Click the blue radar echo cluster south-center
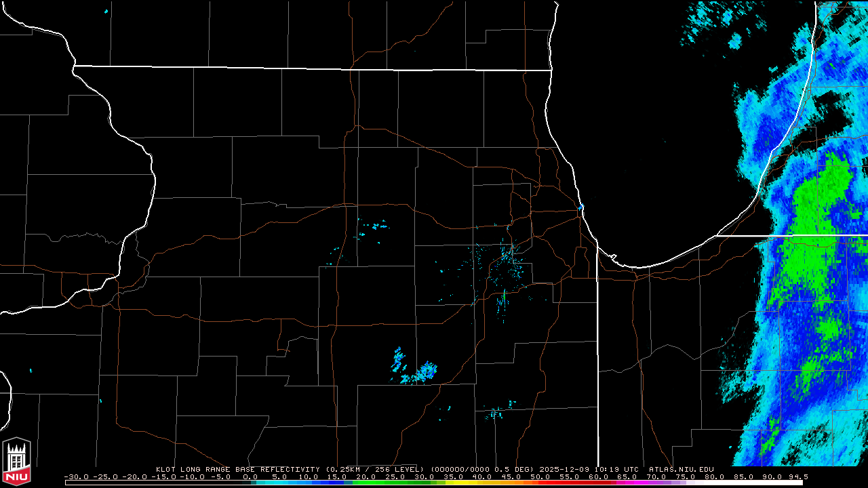 [425, 371]
